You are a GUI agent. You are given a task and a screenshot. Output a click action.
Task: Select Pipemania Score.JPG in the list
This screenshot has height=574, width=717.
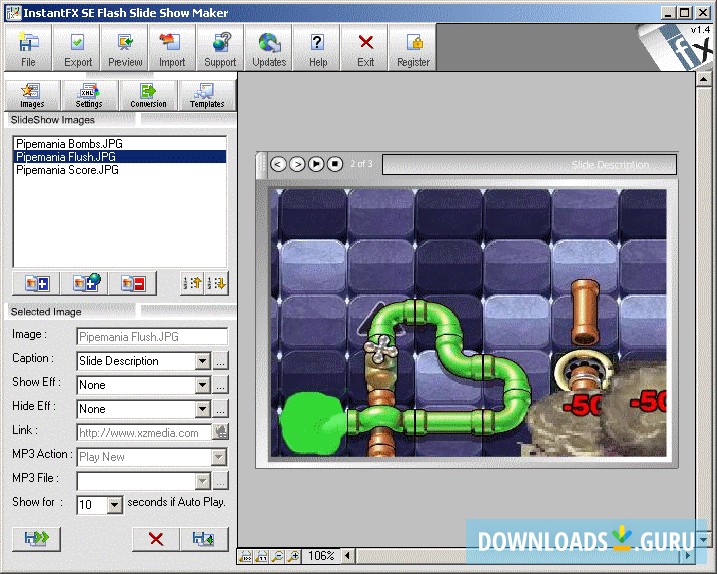point(120,170)
